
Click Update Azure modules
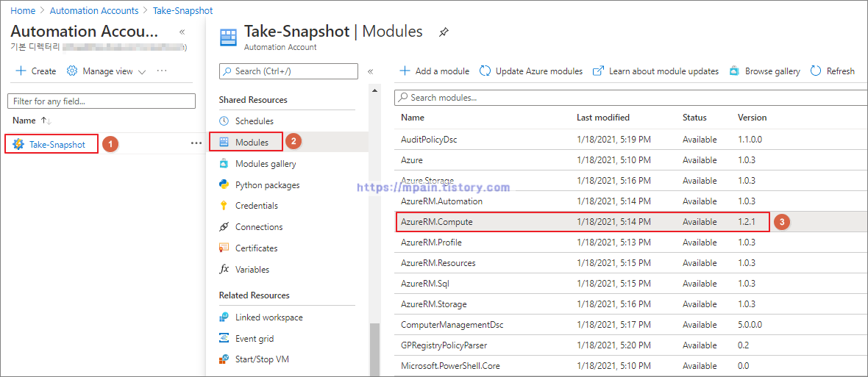click(531, 71)
